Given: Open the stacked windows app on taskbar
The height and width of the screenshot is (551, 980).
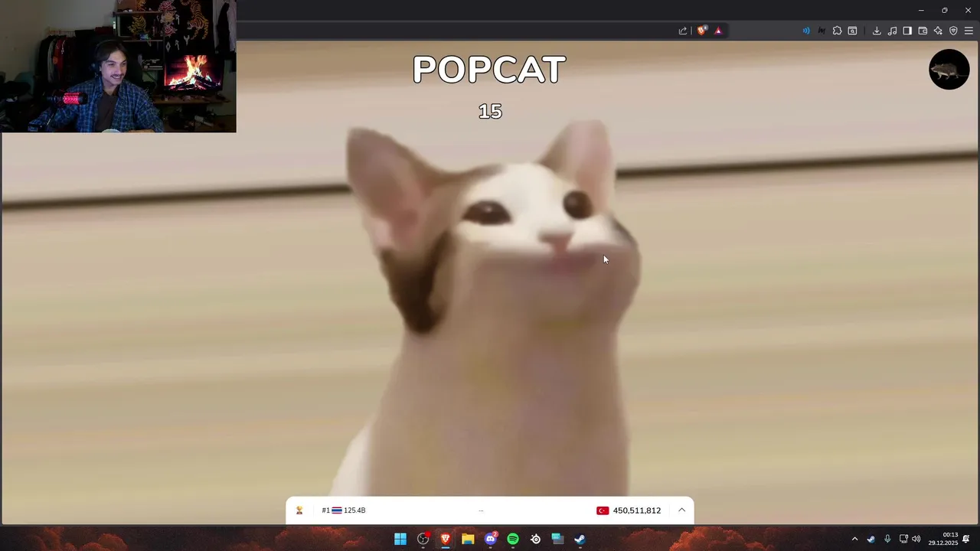Looking at the screenshot, I should (558, 539).
